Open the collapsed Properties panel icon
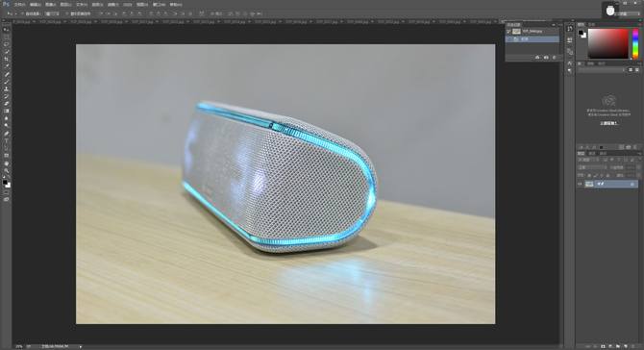 (570, 39)
